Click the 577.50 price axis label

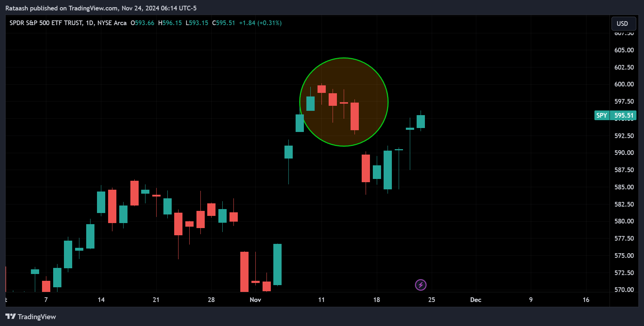(624, 238)
